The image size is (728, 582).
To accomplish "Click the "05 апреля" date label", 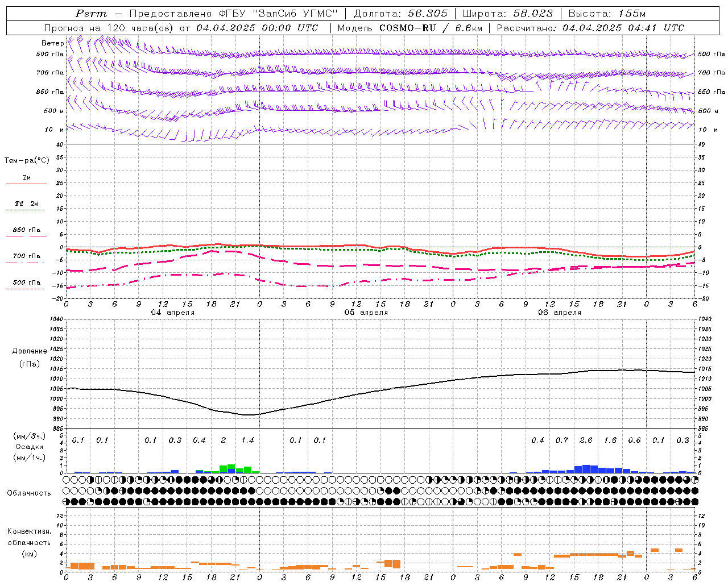I will (x=366, y=313).
